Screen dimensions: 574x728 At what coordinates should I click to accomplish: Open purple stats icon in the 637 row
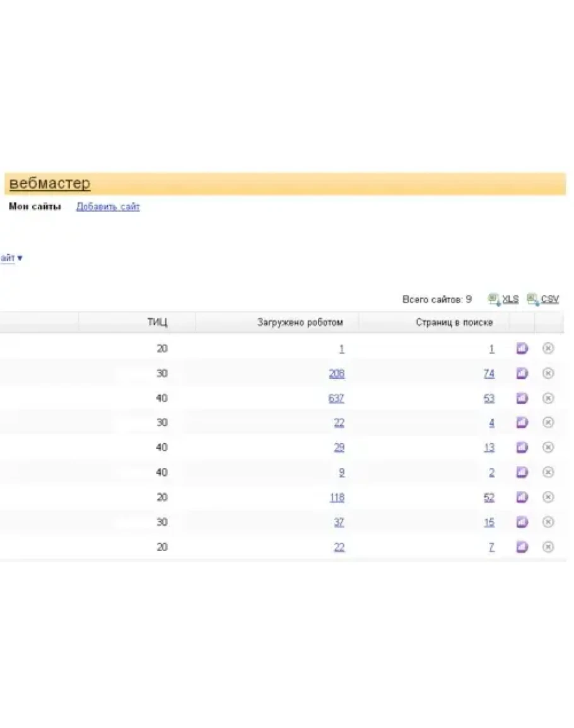522,398
